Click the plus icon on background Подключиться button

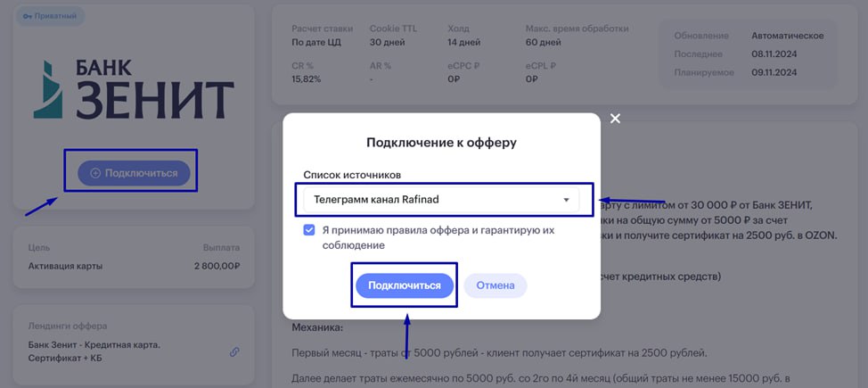coord(95,174)
